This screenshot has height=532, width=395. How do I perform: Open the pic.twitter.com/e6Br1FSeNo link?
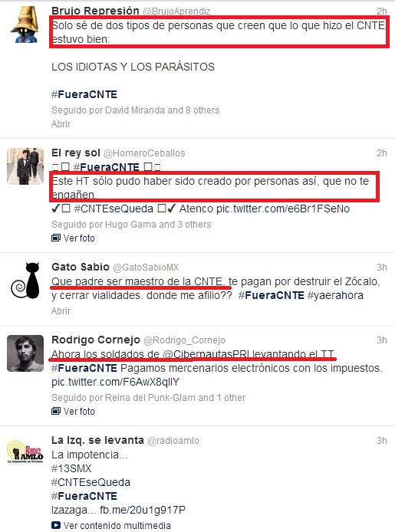(x=283, y=209)
